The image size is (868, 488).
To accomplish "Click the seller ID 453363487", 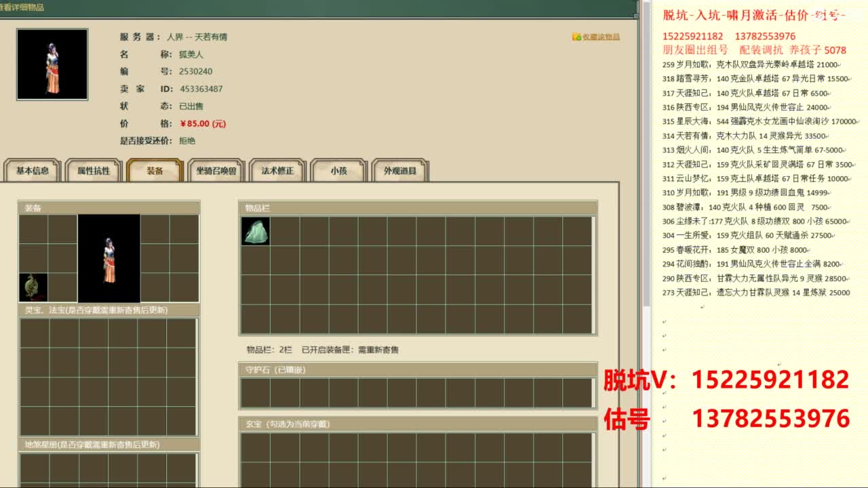I will [x=201, y=89].
